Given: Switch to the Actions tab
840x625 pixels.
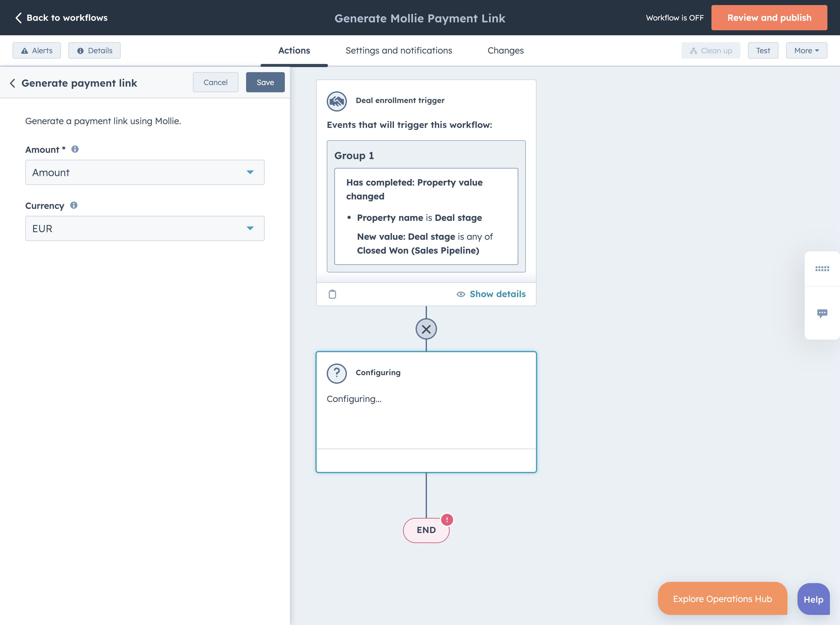Looking at the screenshot, I should point(294,51).
